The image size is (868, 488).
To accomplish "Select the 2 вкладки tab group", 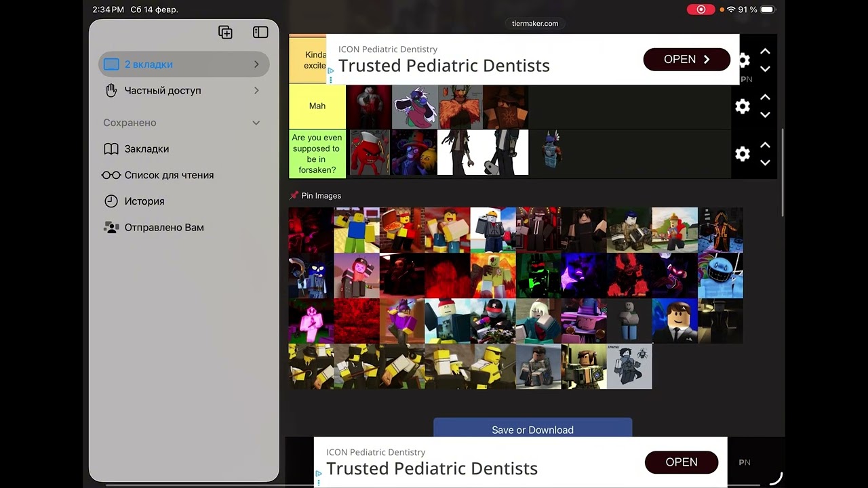I will [x=184, y=64].
